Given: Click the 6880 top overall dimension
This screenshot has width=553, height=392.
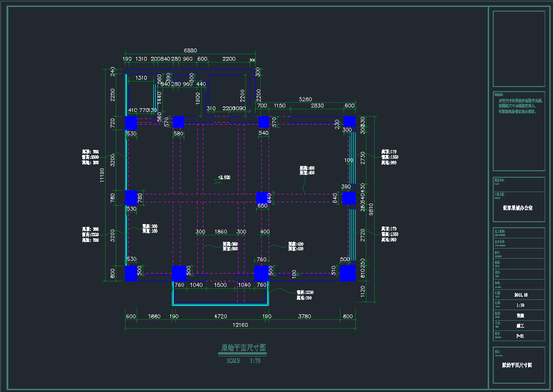Looking at the screenshot, I should (190, 50).
